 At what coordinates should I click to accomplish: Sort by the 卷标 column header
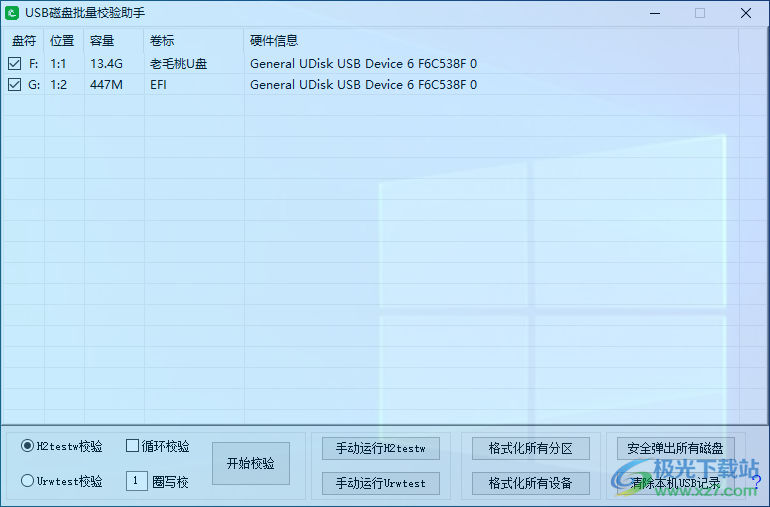(194, 41)
